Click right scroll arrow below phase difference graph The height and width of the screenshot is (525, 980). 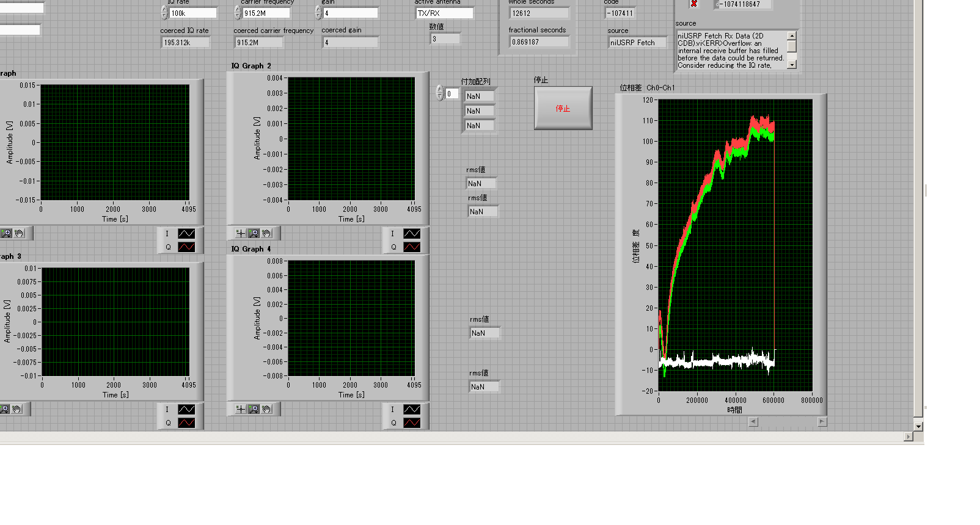pyautogui.click(x=822, y=422)
